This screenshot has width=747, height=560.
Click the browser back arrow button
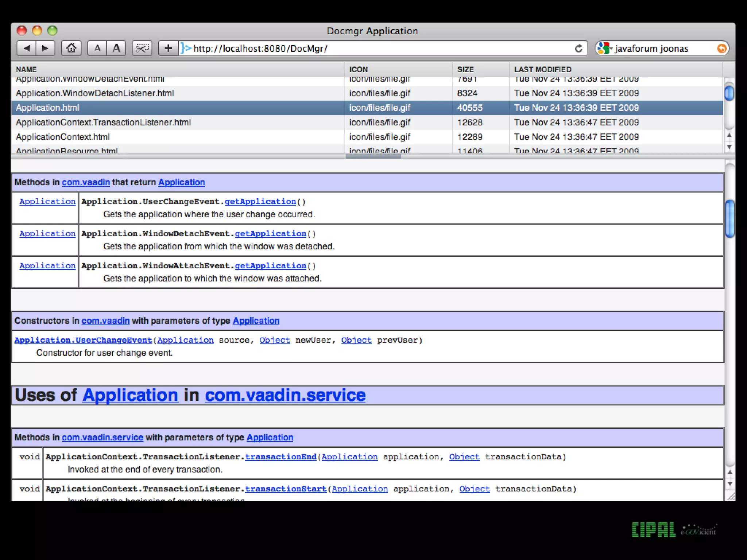point(26,48)
